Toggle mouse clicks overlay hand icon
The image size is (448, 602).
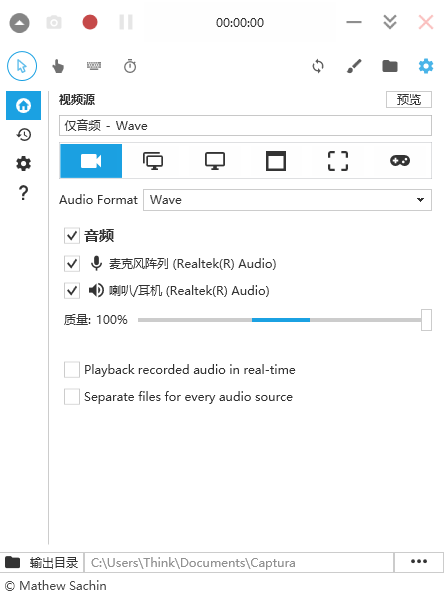pyautogui.click(x=58, y=66)
